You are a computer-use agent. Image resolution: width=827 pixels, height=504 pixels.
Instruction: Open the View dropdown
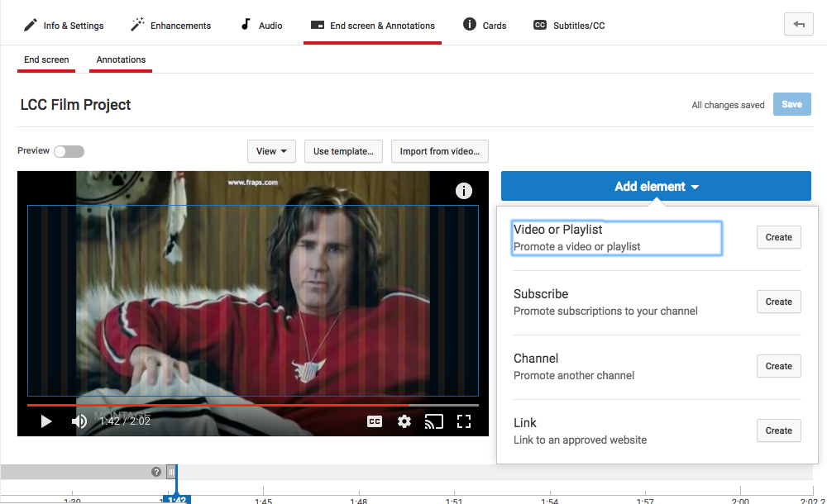click(271, 151)
